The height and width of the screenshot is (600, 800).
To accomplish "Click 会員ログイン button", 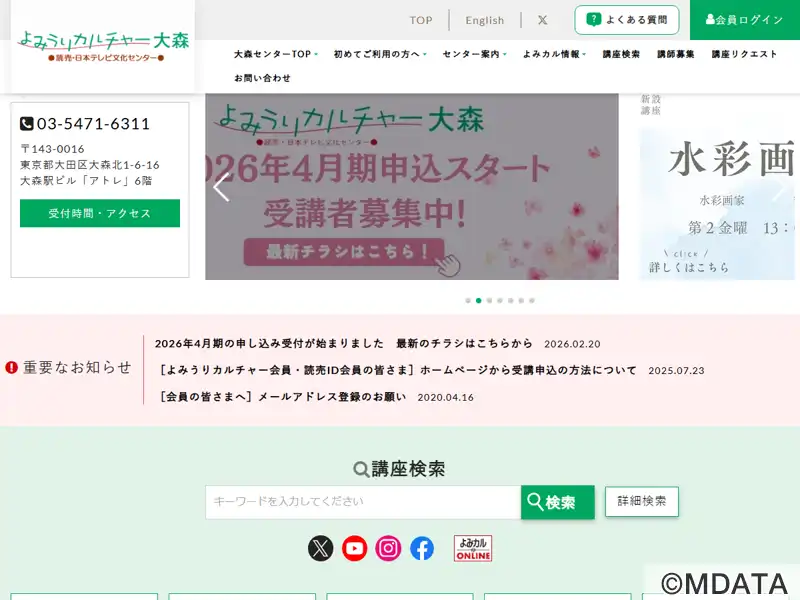I will [x=744, y=20].
